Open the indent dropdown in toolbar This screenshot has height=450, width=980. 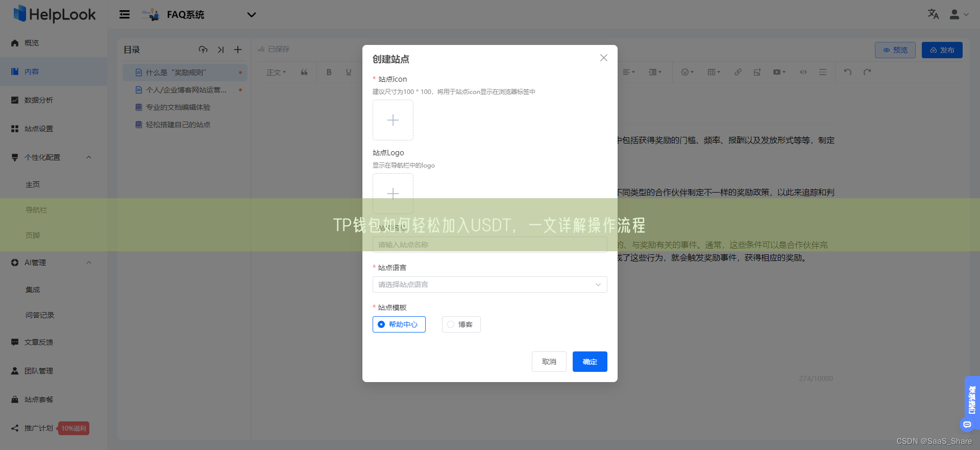click(655, 72)
